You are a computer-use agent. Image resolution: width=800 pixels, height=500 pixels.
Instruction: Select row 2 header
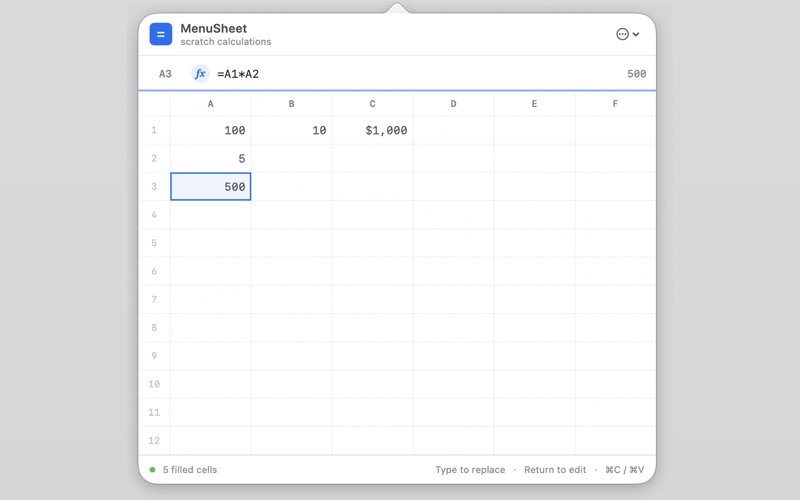coord(154,158)
